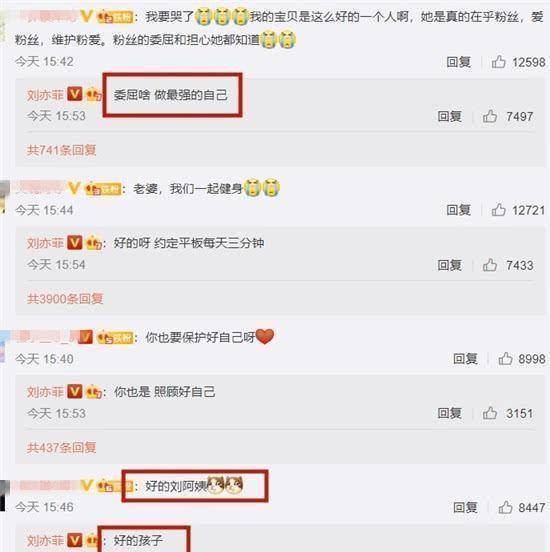This screenshot has height=552, width=550.
Task: Reply to the 好的刘阿姨 comment
Action: 465,507
